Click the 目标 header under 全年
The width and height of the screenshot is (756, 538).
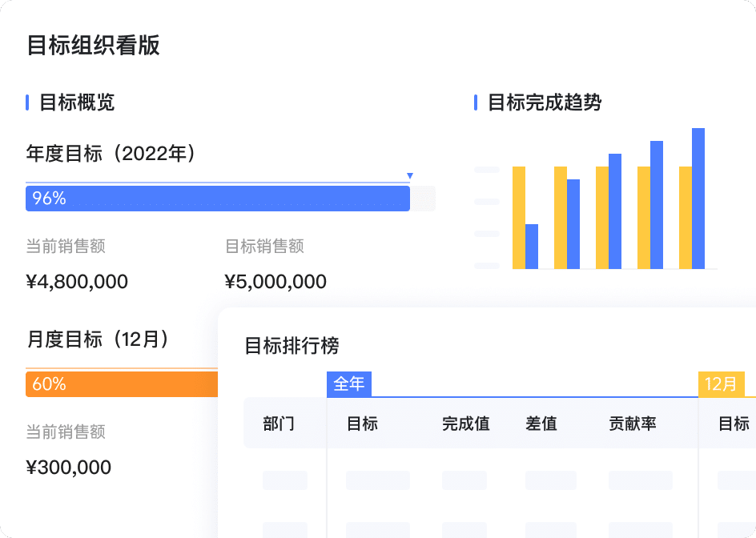pos(362,424)
